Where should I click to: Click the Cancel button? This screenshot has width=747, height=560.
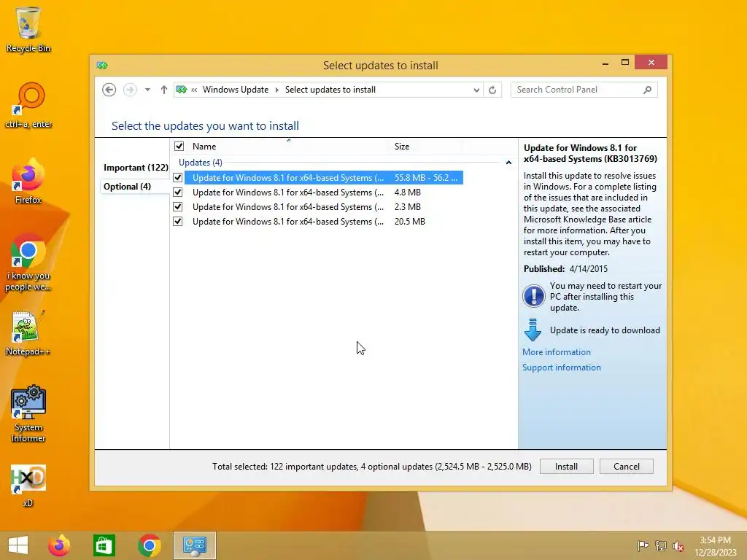pyautogui.click(x=627, y=467)
